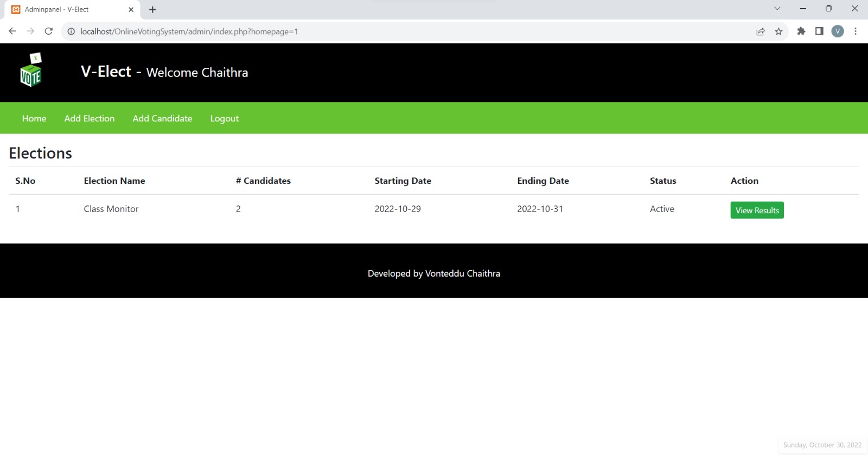The height and width of the screenshot is (455, 868).
Task: Focus the browser address bar URL
Action: 189,31
